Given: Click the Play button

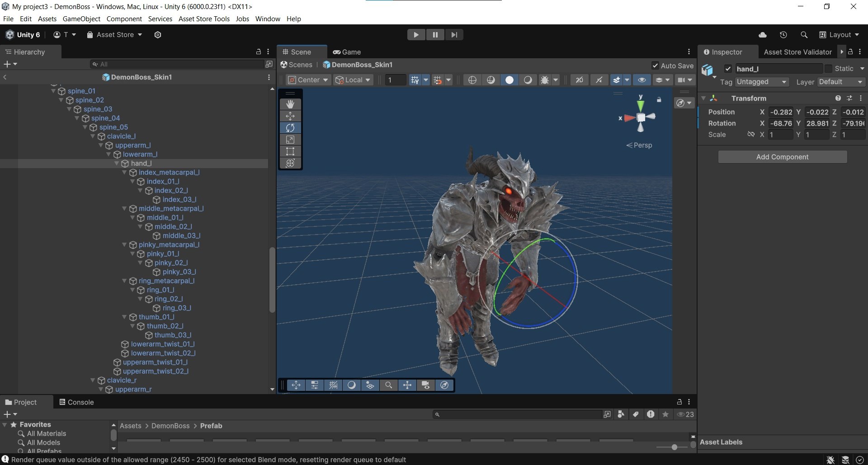Looking at the screenshot, I should pos(416,35).
